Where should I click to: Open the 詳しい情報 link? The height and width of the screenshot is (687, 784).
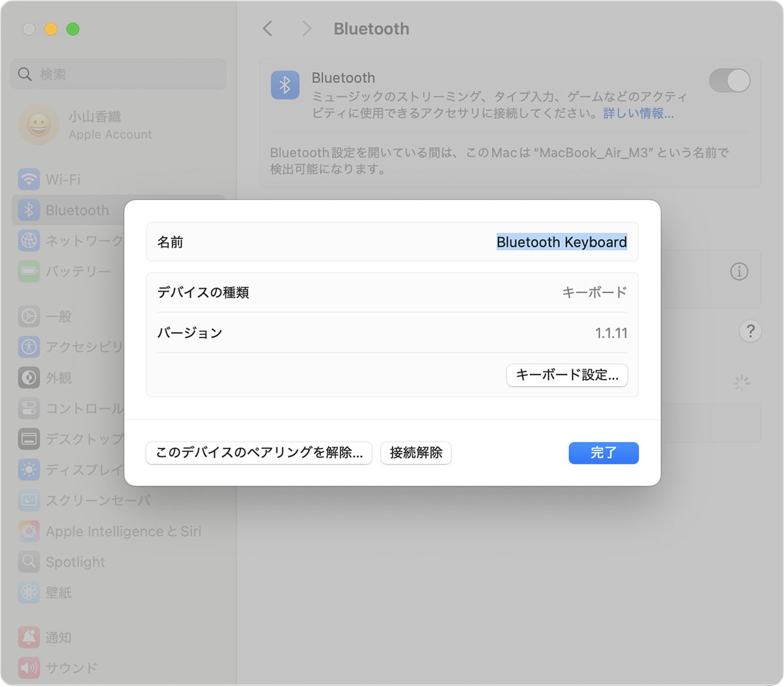click(638, 113)
